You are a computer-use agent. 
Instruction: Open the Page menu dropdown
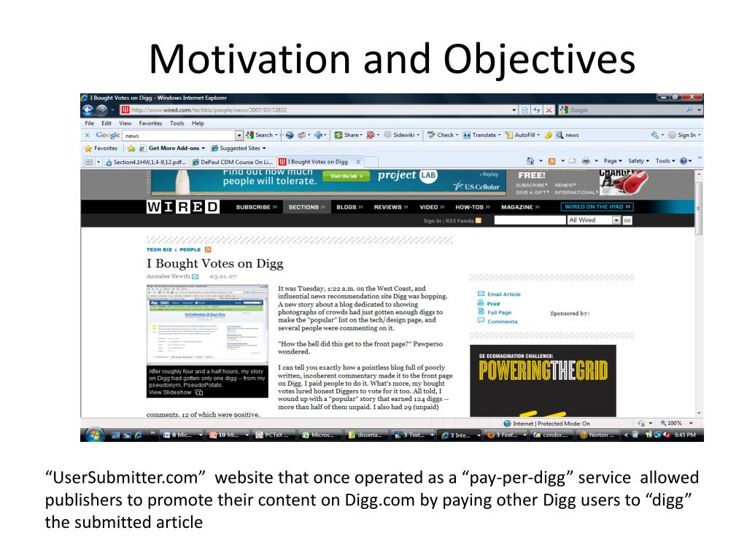coord(613,161)
